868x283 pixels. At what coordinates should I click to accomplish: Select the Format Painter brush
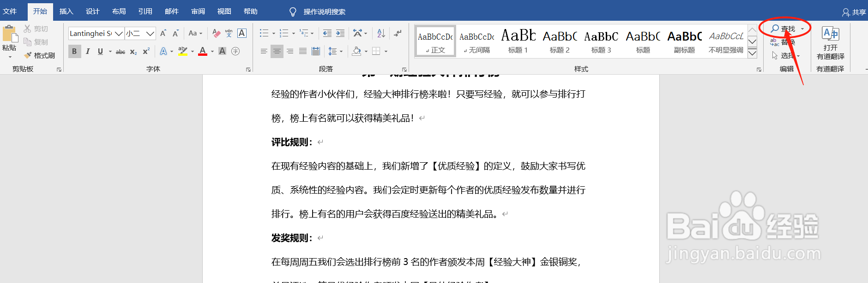[x=40, y=55]
